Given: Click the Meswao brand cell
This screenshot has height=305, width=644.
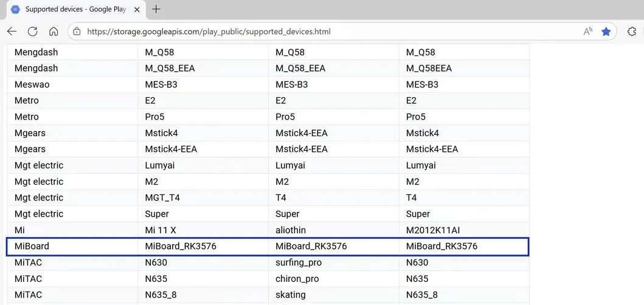Looking at the screenshot, I should (32, 84).
